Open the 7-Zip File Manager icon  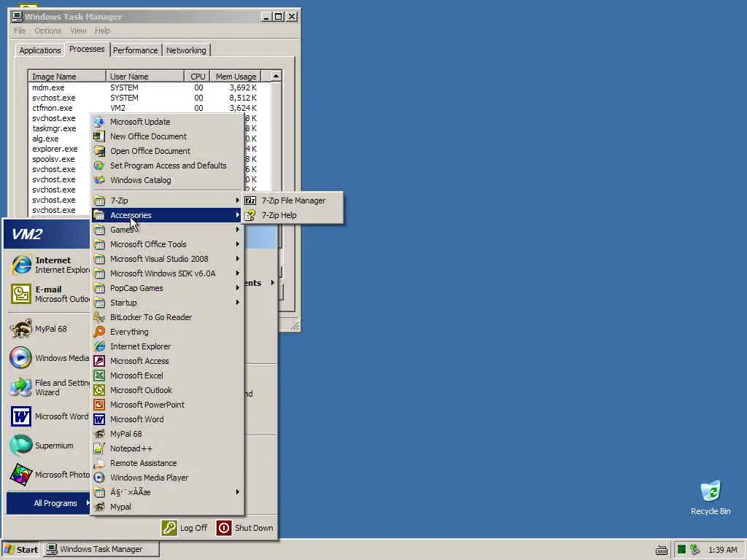250,201
